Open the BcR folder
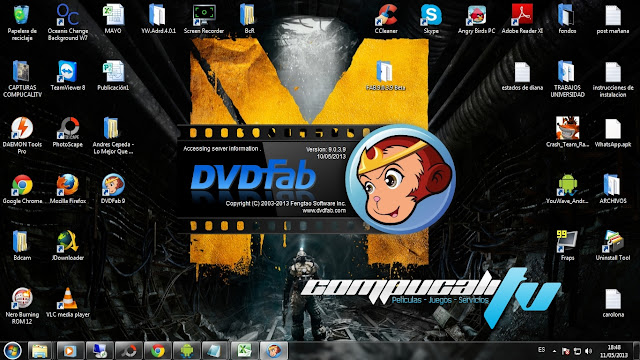Screen dimensions: 640x360 [248, 16]
